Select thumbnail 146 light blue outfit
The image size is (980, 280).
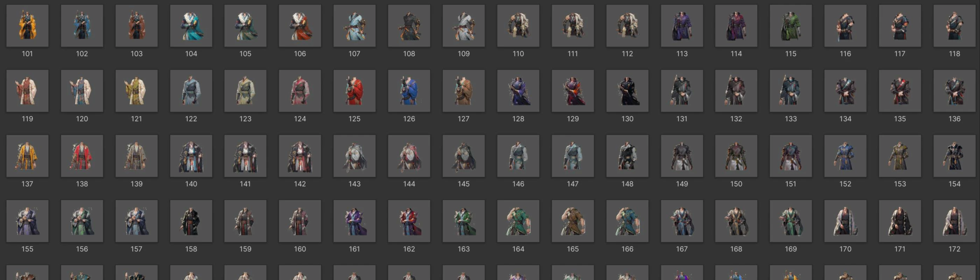(x=518, y=156)
